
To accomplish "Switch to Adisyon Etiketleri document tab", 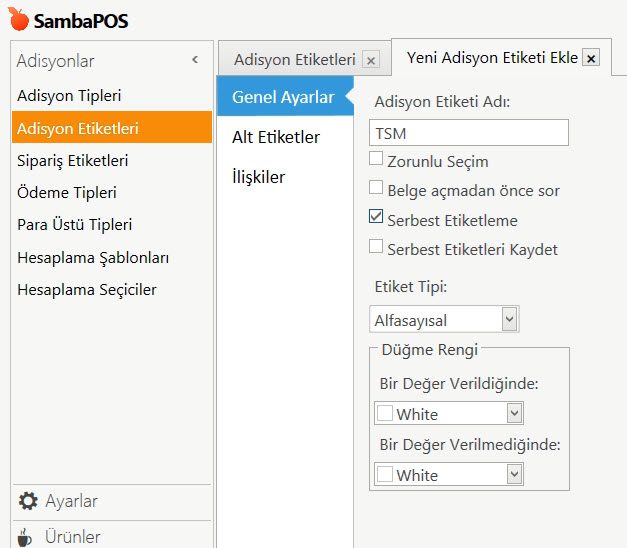I will 294,60.
